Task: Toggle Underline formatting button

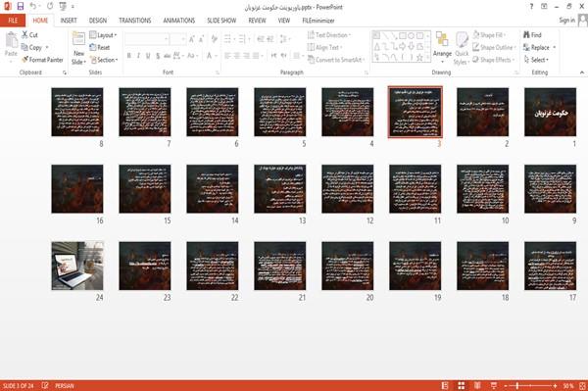Action: (148, 56)
